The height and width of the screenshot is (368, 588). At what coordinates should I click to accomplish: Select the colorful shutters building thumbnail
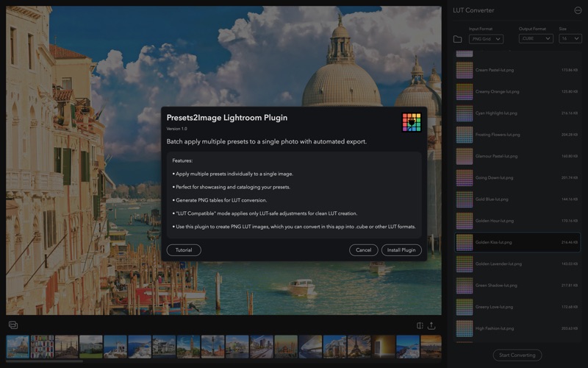tap(42, 347)
